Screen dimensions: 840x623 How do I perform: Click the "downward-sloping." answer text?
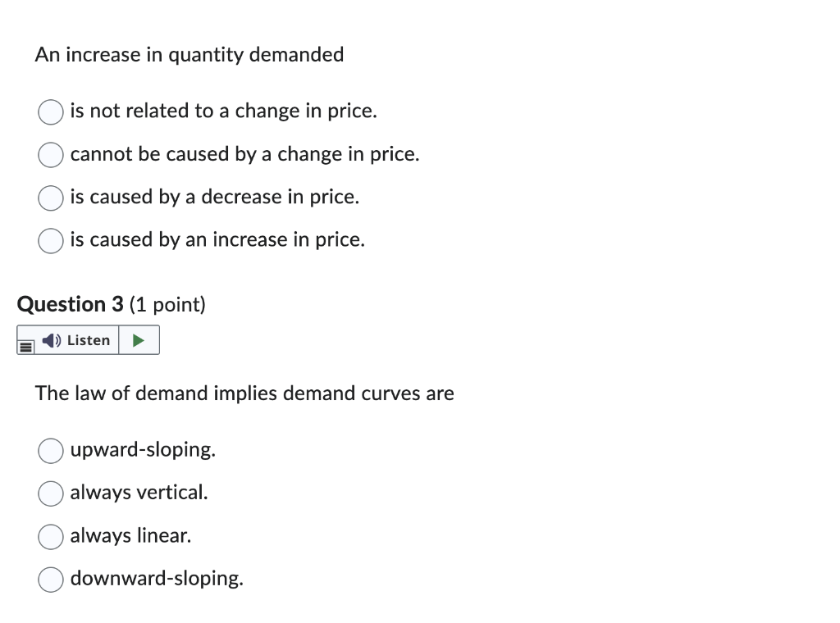tap(157, 578)
